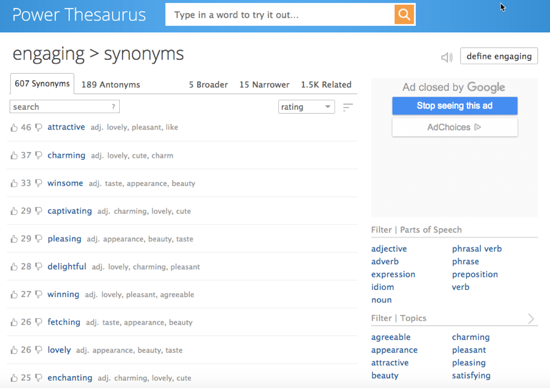Thumbs up the synonym delightful

14,267
